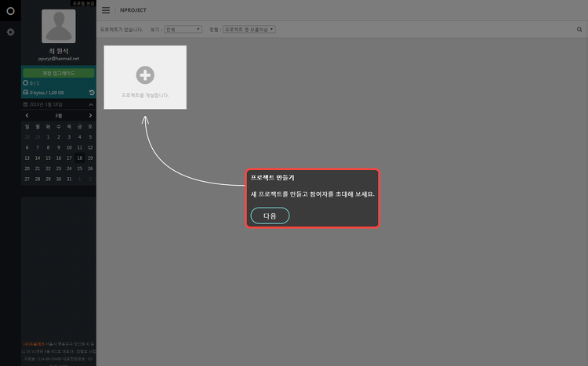Click the NPROJECT title
The image size is (588, 366).
click(x=133, y=10)
